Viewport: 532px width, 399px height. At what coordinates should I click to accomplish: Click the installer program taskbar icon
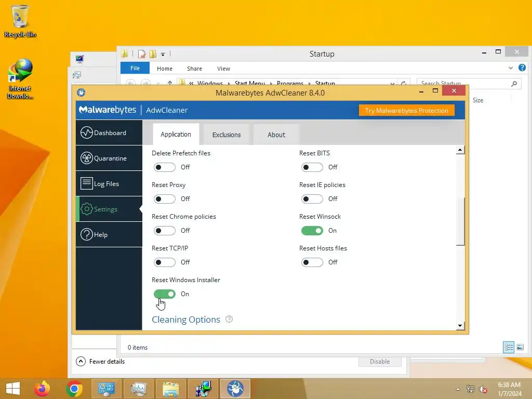(203, 389)
